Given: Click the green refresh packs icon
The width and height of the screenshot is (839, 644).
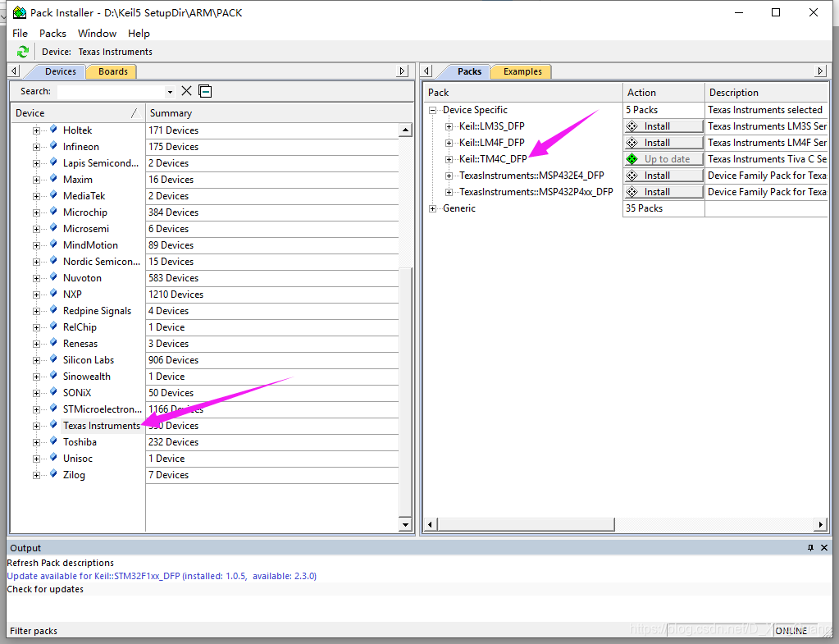Looking at the screenshot, I should tap(22, 52).
